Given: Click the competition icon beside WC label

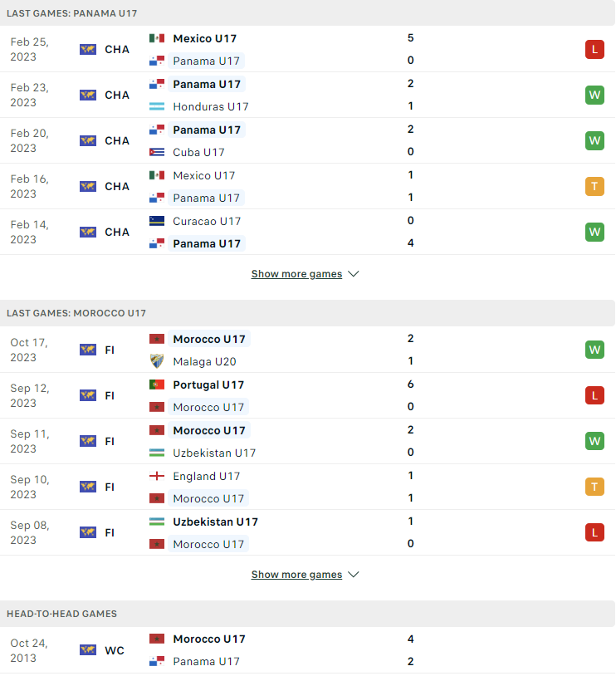Looking at the screenshot, I should [88, 650].
